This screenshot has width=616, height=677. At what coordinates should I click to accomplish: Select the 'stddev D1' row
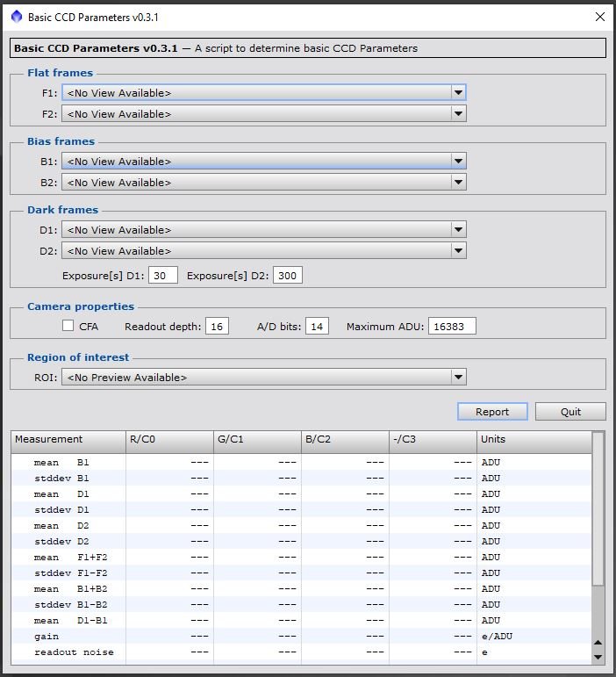tap(301, 509)
